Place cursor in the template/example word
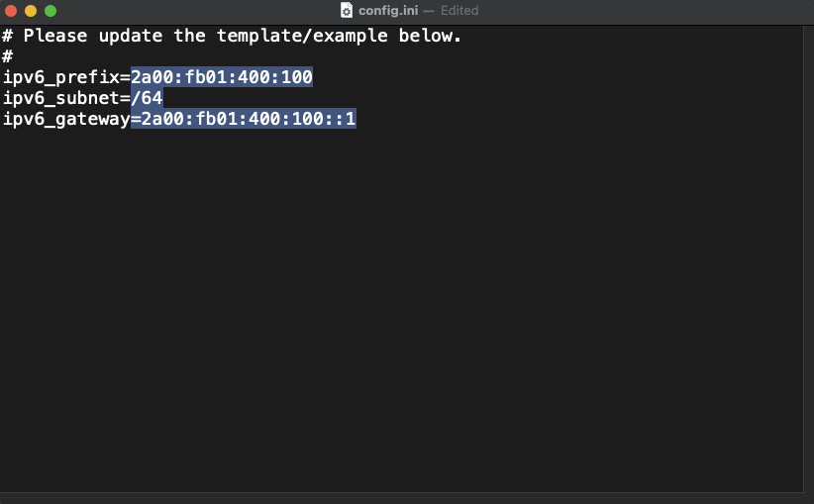This screenshot has width=814, height=504. [x=302, y=36]
